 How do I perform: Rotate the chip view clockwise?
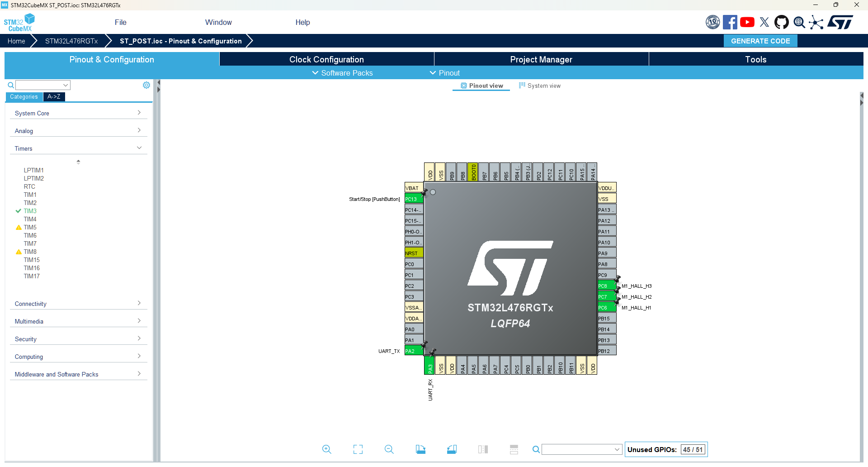[x=420, y=449]
